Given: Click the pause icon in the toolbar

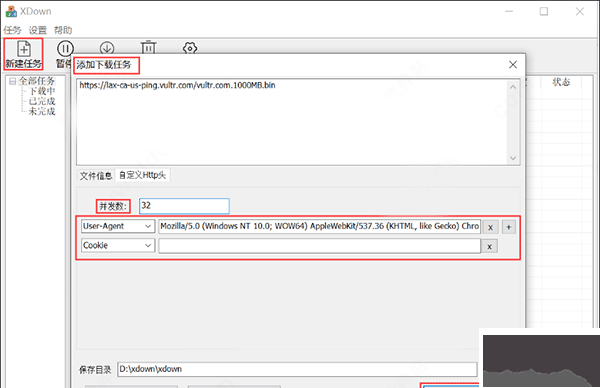Looking at the screenshot, I should tap(65, 49).
